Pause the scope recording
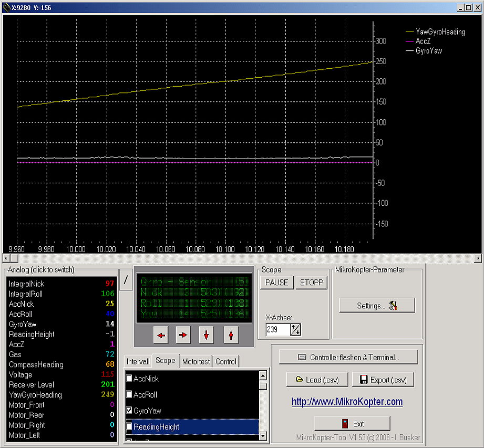The width and height of the screenshot is (484, 448). coord(276,283)
